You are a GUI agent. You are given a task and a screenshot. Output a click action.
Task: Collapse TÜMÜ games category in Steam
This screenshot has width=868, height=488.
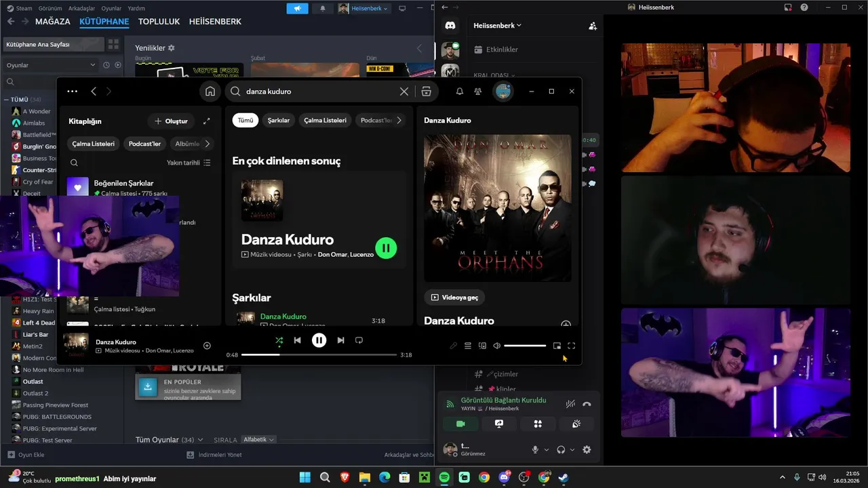(7, 100)
